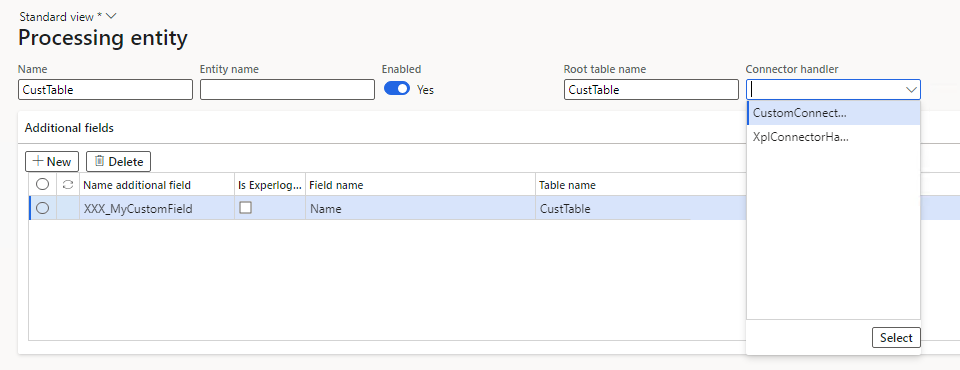The height and width of the screenshot is (370, 960).
Task: Click the trash icon on Delete button
Action: point(100,161)
